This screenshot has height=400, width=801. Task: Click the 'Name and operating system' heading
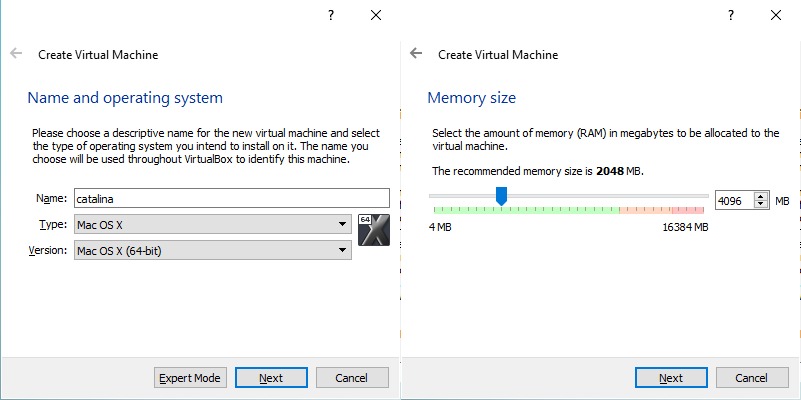point(125,98)
